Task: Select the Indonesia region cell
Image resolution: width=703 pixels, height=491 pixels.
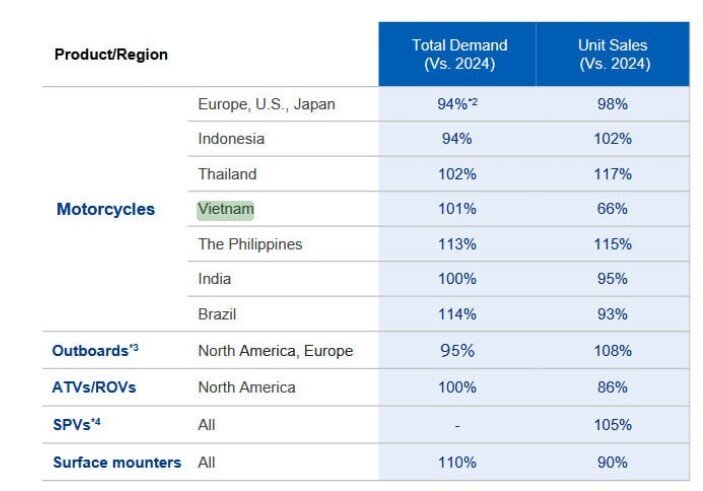Action: pyautogui.click(x=231, y=139)
